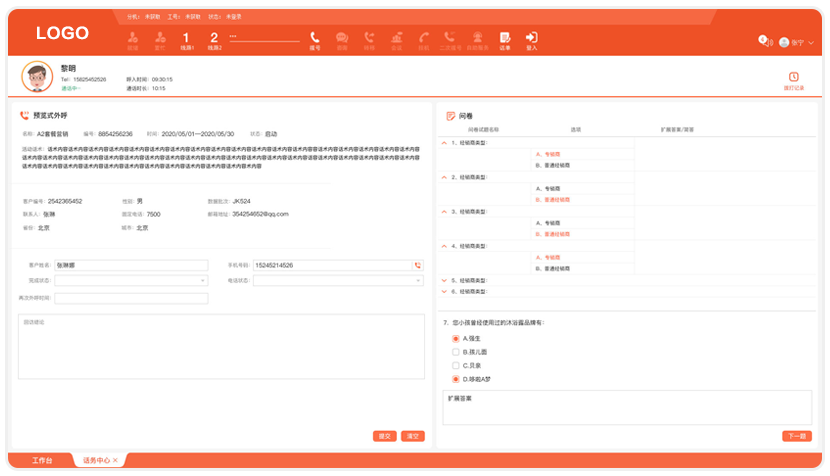Click the 拨号 dial phone icon
Image resolution: width=830 pixels, height=476 pixels.
(x=315, y=40)
